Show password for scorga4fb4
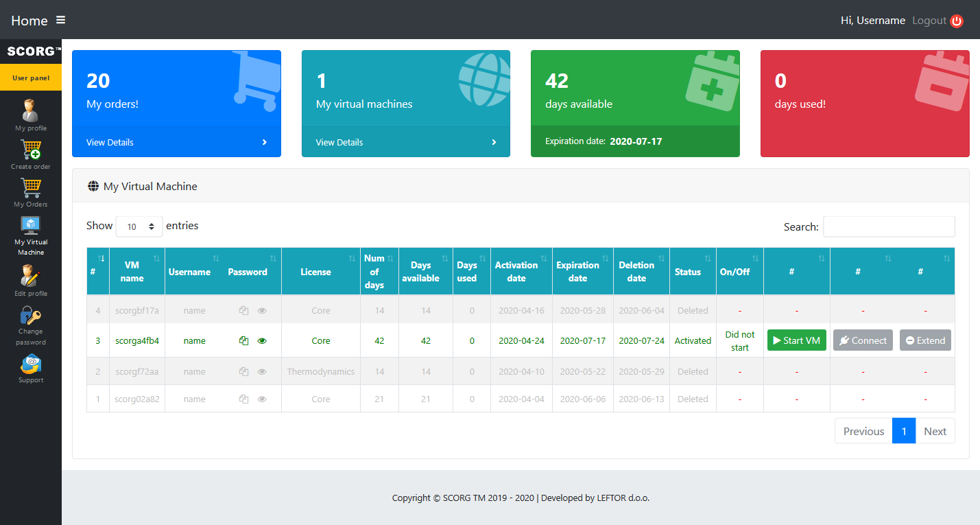The width and height of the screenshot is (980, 525). [x=262, y=340]
